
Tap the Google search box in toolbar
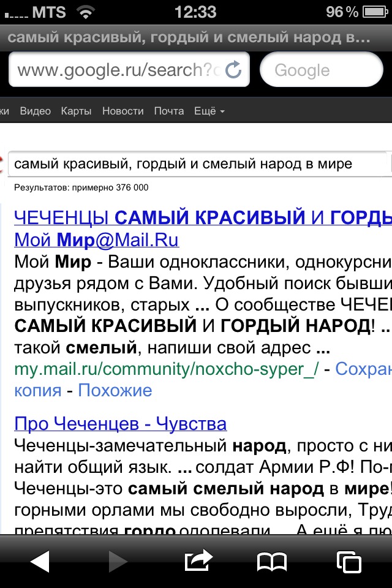pyautogui.click(x=322, y=70)
